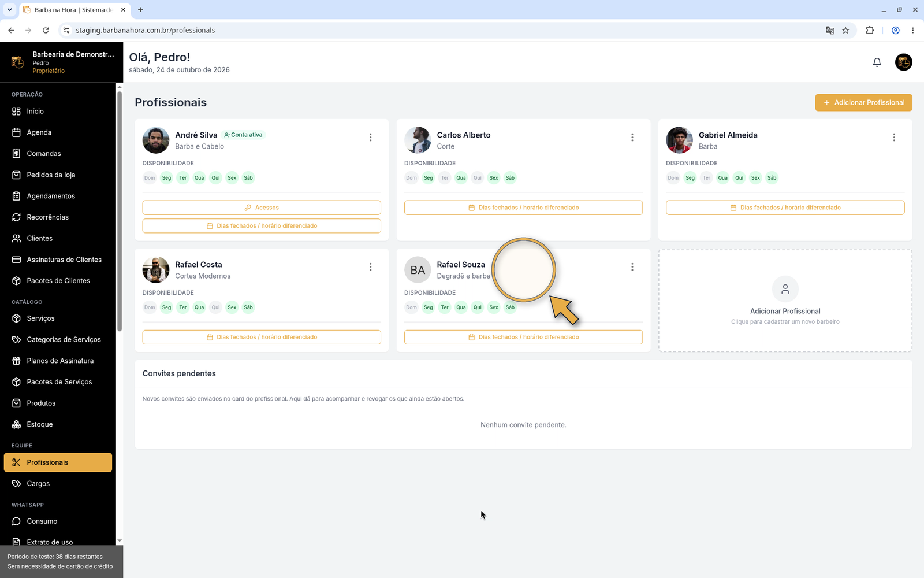924x578 pixels.
Task: Click the Pacotes de Serviços box icon
Action: pos(16,382)
